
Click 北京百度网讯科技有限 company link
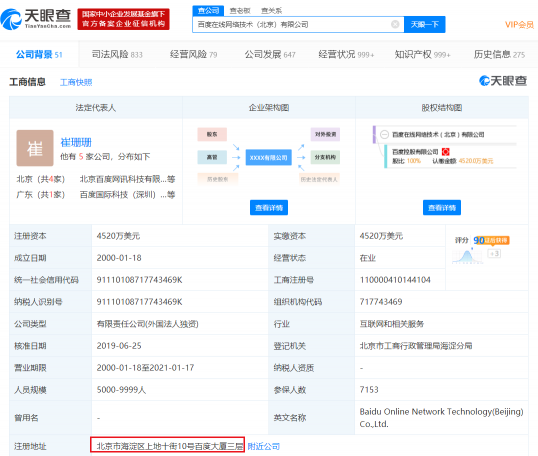(x=127, y=179)
